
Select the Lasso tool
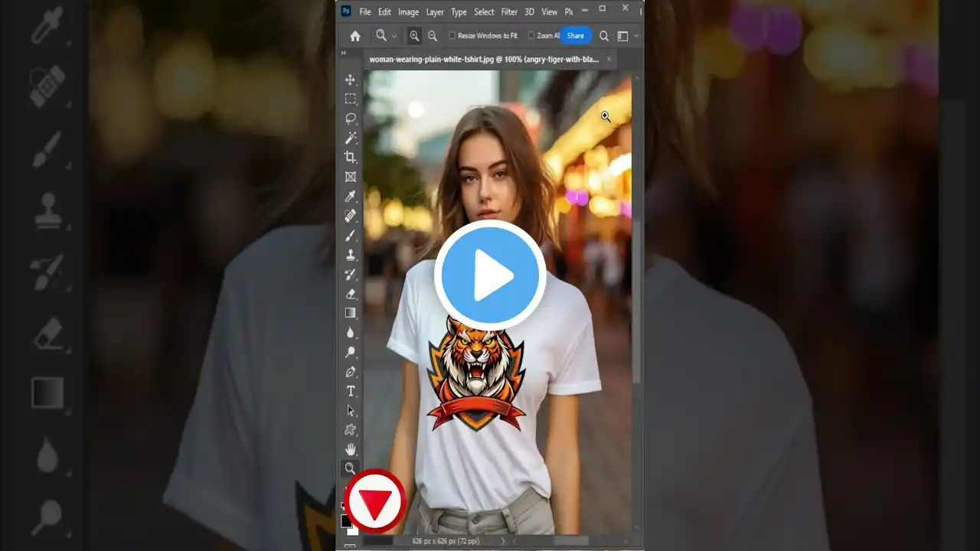351,117
